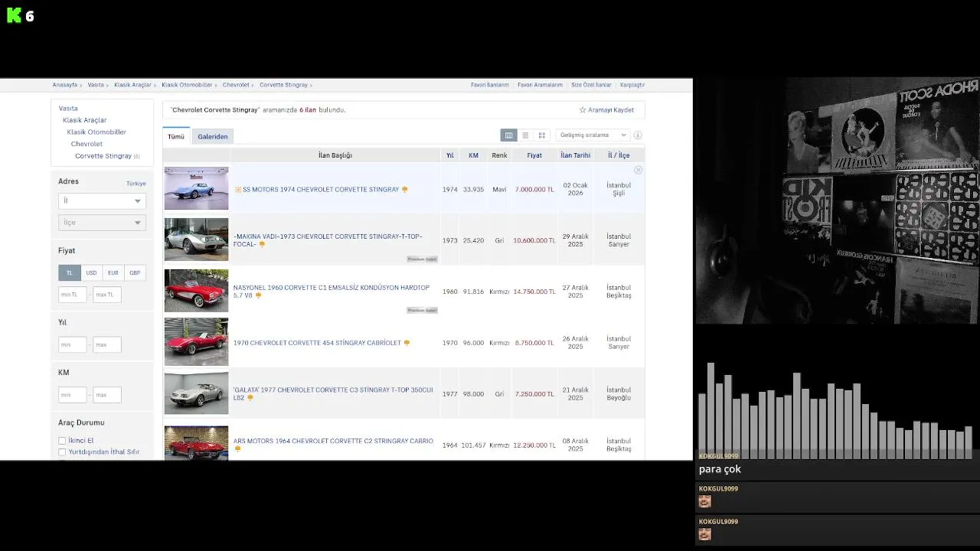Image resolution: width=980 pixels, height=551 pixels.
Task: Click the Aramayı Kaydet link
Action: click(611, 110)
